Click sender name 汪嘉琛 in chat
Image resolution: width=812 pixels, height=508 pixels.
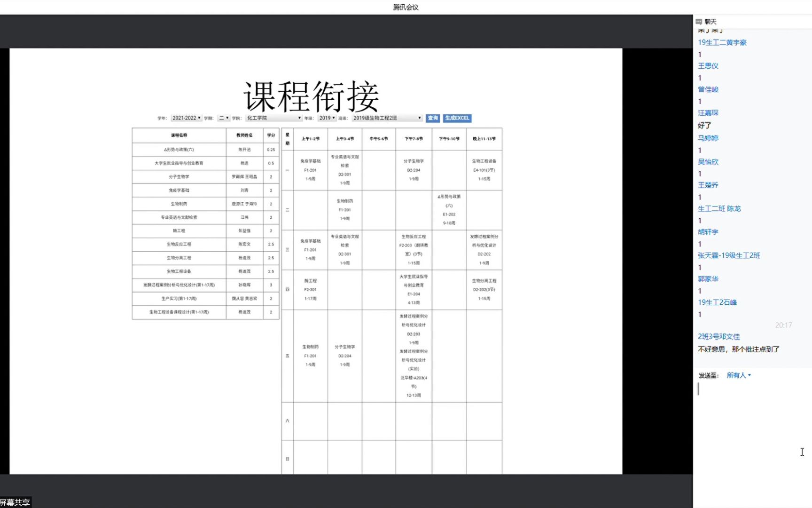pyautogui.click(x=708, y=113)
